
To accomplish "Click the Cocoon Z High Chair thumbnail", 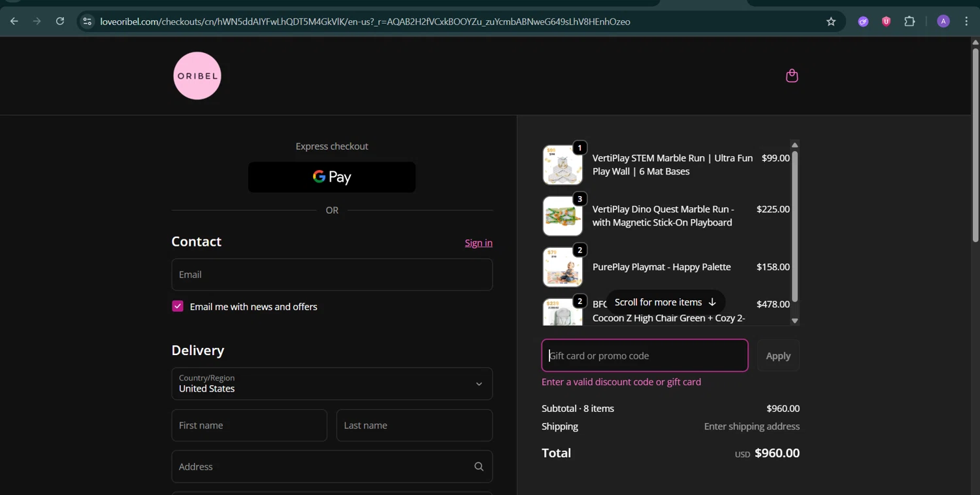I will [563, 312].
